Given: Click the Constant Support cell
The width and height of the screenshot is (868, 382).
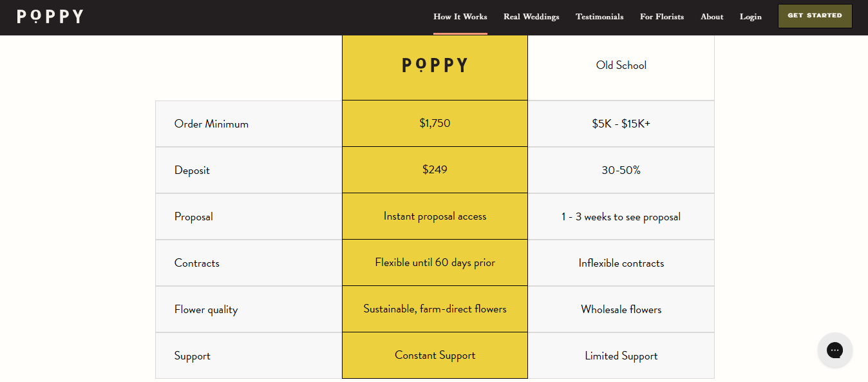Looking at the screenshot, I should pyautogui.click(x=435, y=356).
